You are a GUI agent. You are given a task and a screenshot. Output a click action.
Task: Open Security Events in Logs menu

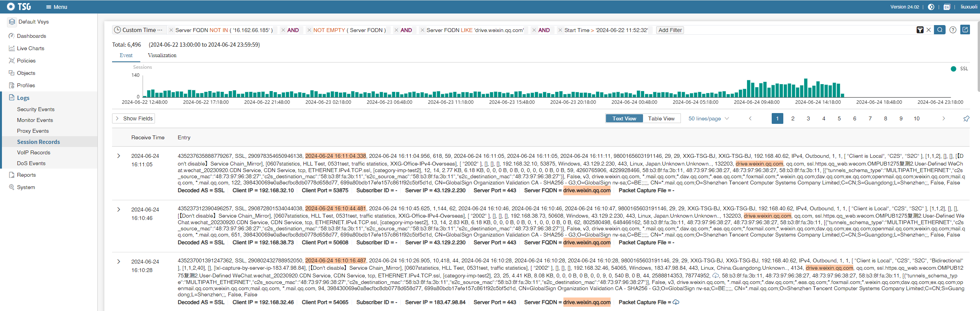pos(36,109)
